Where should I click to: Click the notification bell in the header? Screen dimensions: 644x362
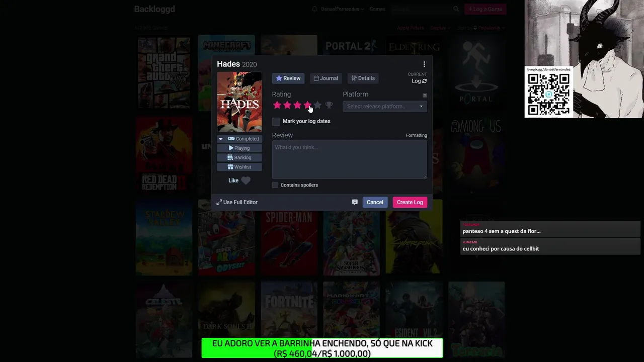(314, 9)
